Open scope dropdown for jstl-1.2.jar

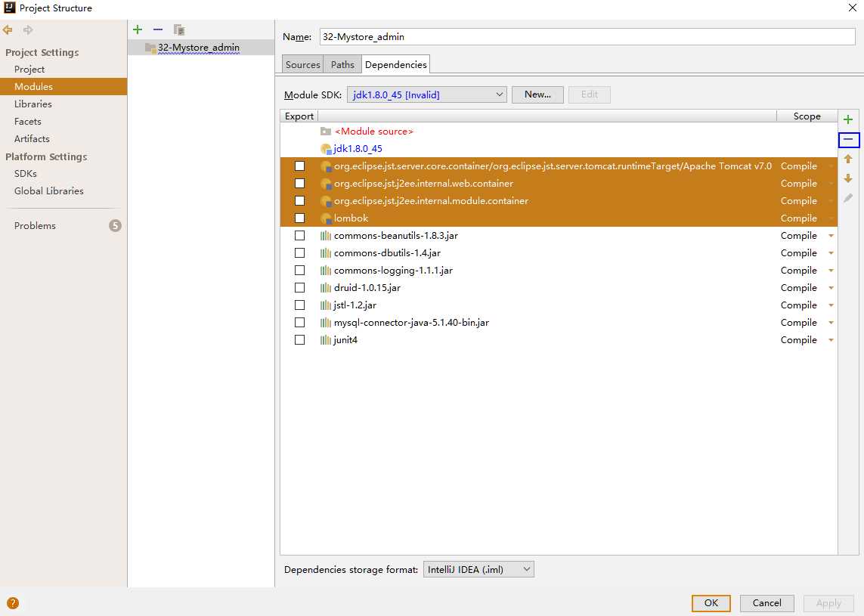point(831,305)
